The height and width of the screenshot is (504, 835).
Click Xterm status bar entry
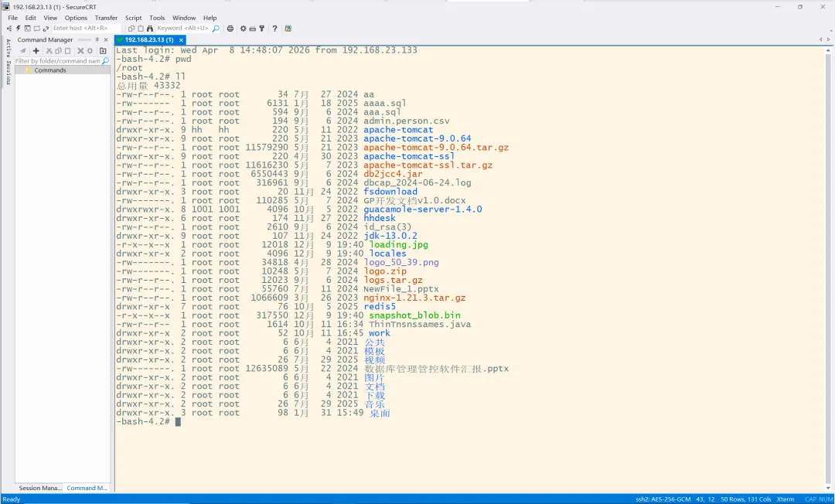(x=786, y=499)
